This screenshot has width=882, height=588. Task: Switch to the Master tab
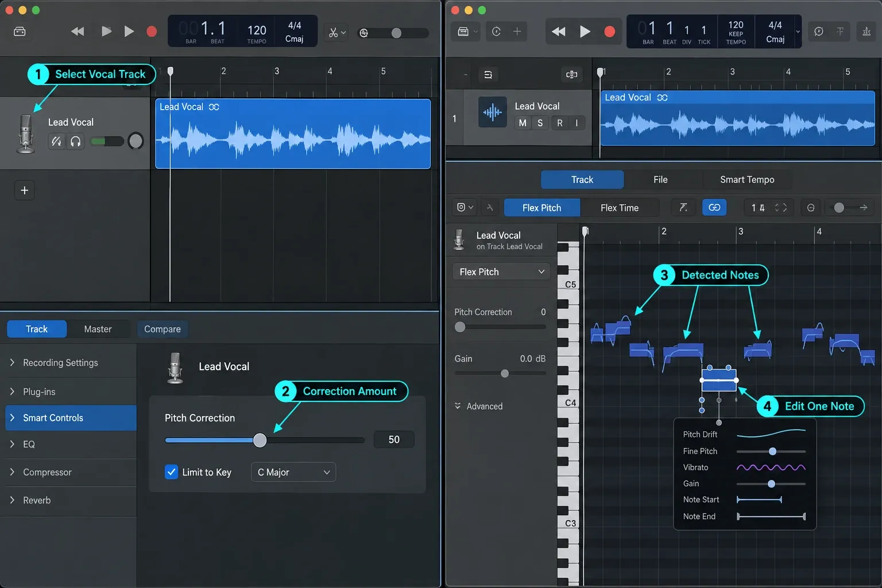(98, 329)
